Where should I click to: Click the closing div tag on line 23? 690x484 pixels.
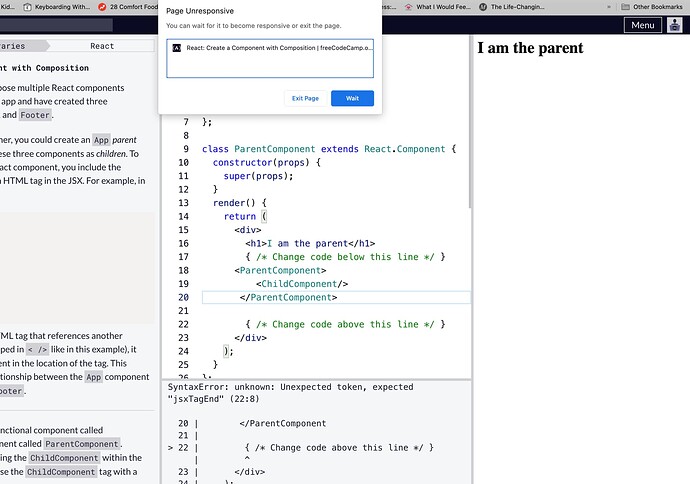pyautogui.click(x=250, y=338)
